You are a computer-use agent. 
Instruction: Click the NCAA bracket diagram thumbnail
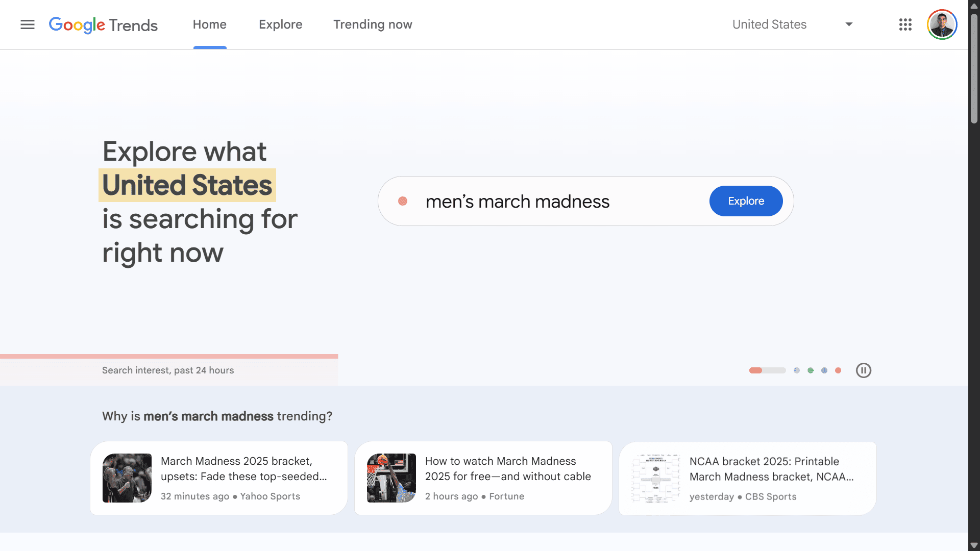click(656, 478)
